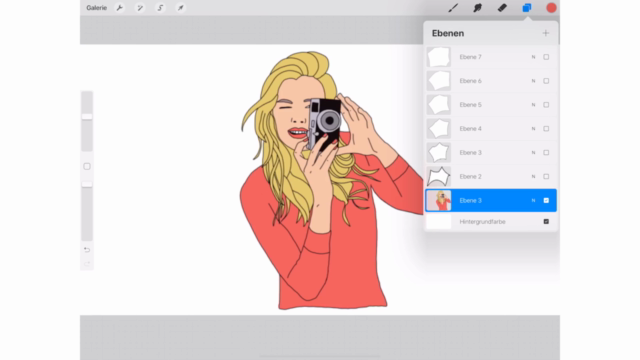The width and height of the screenshot is (640, 360).
Task: Select layer name 'Ebene 7'
Action: [471, 57]
